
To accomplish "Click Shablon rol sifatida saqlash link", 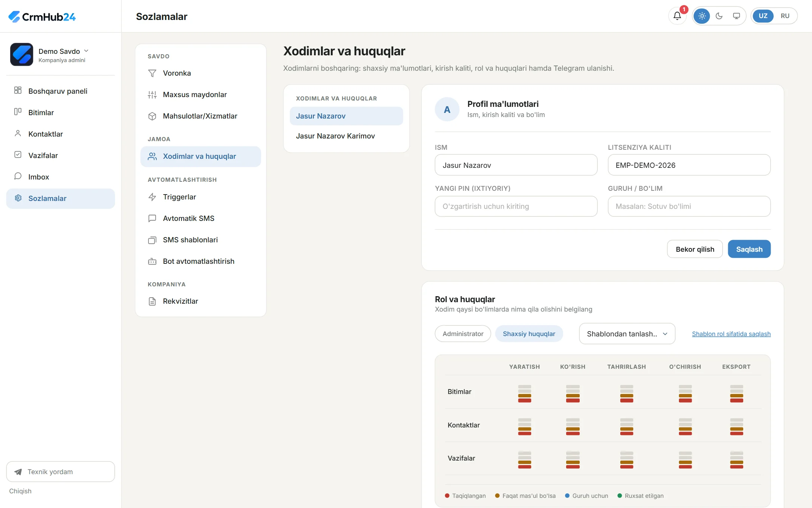I will pyautogui.click(x=731, y=334).
